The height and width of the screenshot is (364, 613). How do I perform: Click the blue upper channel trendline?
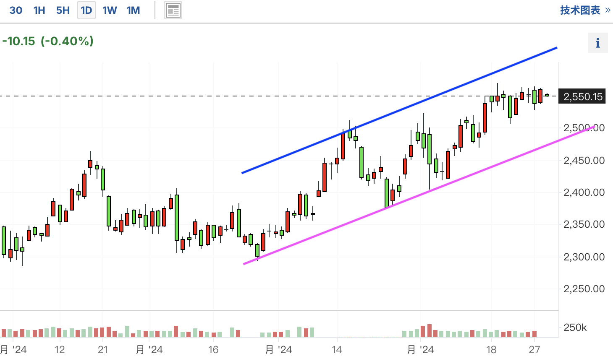(399, 111)
